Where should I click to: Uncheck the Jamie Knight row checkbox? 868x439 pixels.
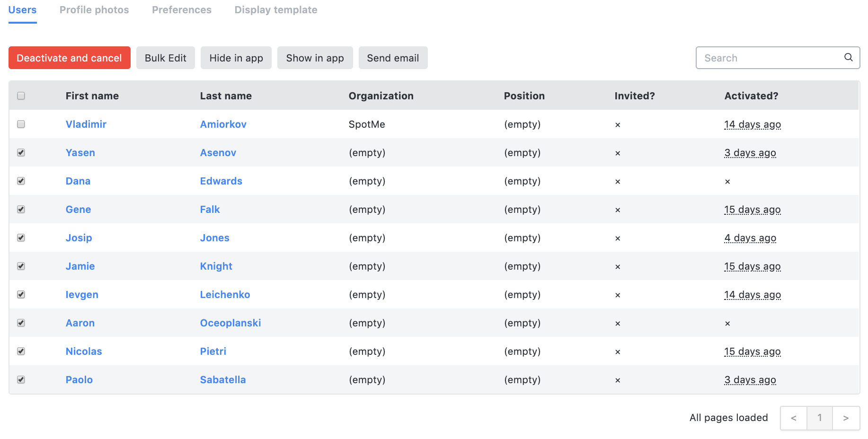[21, 266]
